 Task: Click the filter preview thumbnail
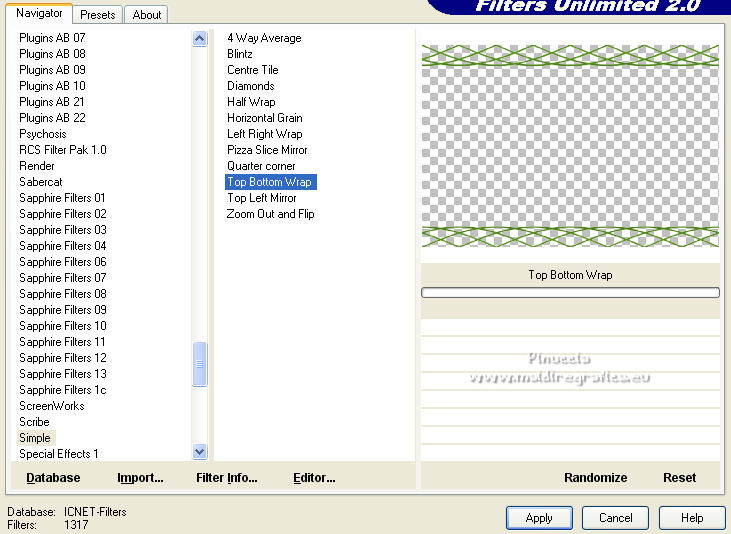click(x=570, y=146)
